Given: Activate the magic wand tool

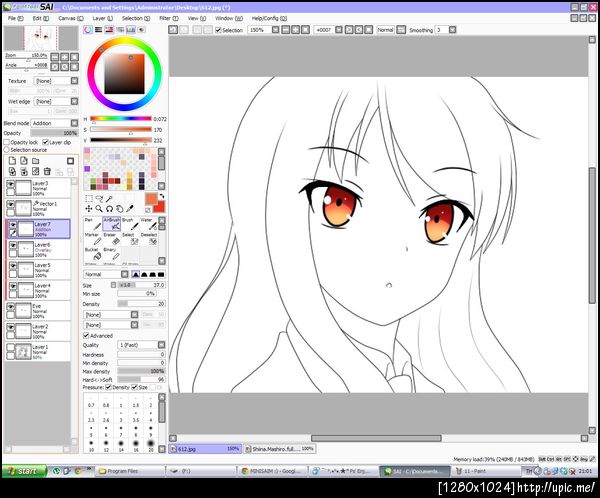Looking at the screenshot, I should 109,198.
